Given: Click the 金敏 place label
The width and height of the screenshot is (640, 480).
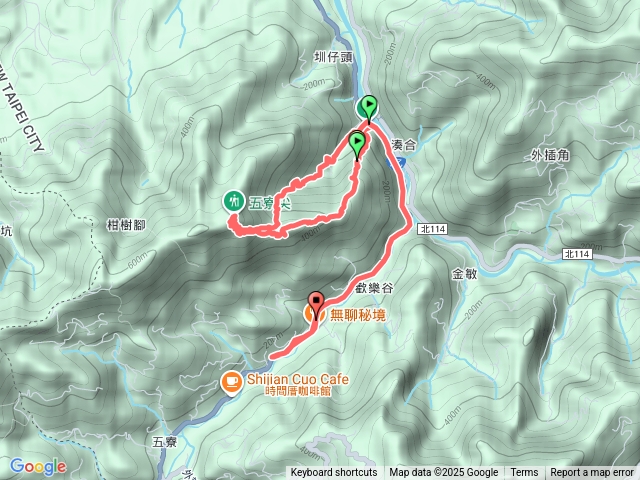Looking at the screenshot, I should coord(464,274).
